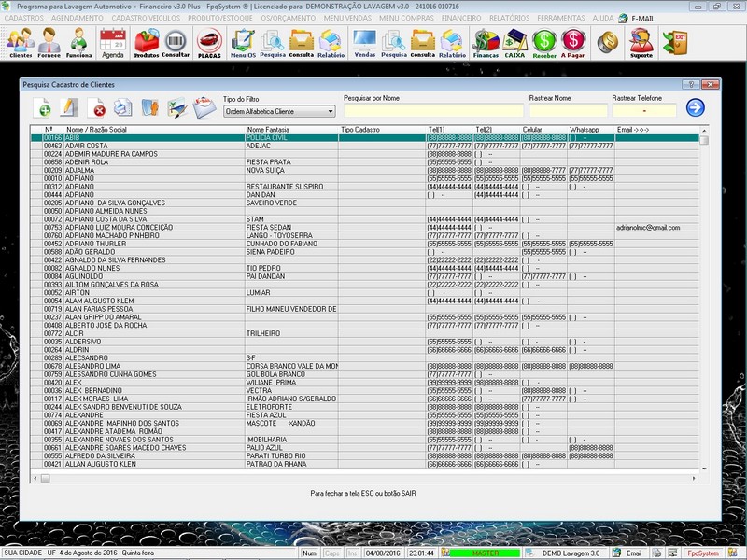Open the CADASTRO VEICULOS menu
The height and width of the screenshot is (560, 747).
pyautogui.click(x=146, y=18)
